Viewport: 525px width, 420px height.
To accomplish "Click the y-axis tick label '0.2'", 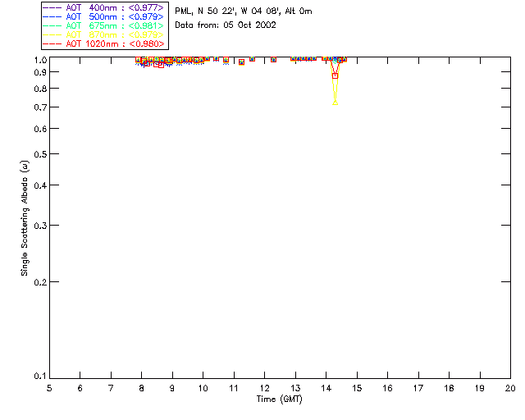I will (x=40, y=282).
